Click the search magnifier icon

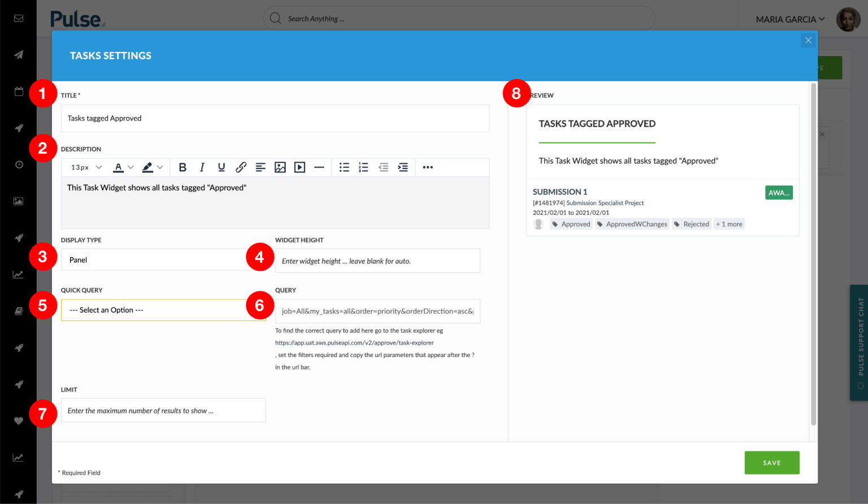(x=275, y=18)
